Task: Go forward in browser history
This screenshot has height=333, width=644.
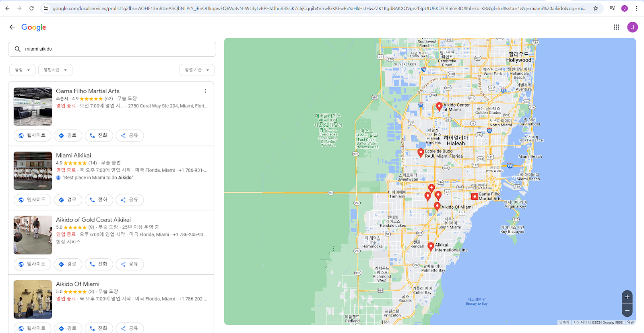Action: pyautogui.click(x=19, y=8)
